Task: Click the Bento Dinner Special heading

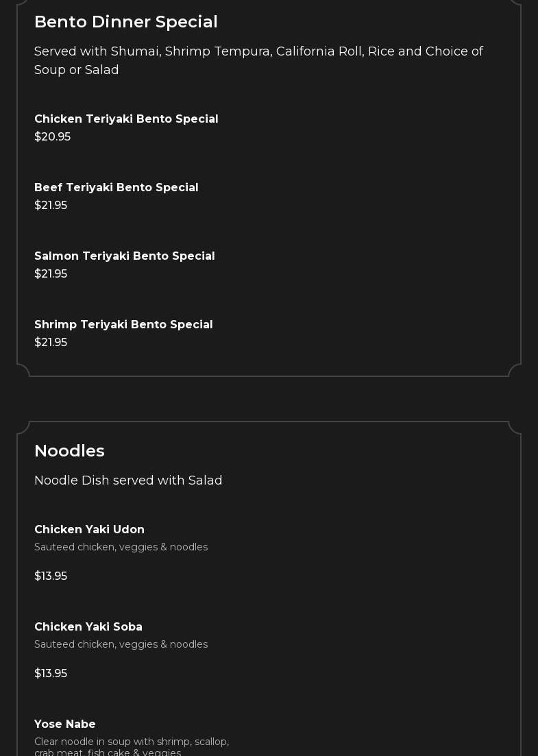Action: pyautogui.click(x=125, y=22)
